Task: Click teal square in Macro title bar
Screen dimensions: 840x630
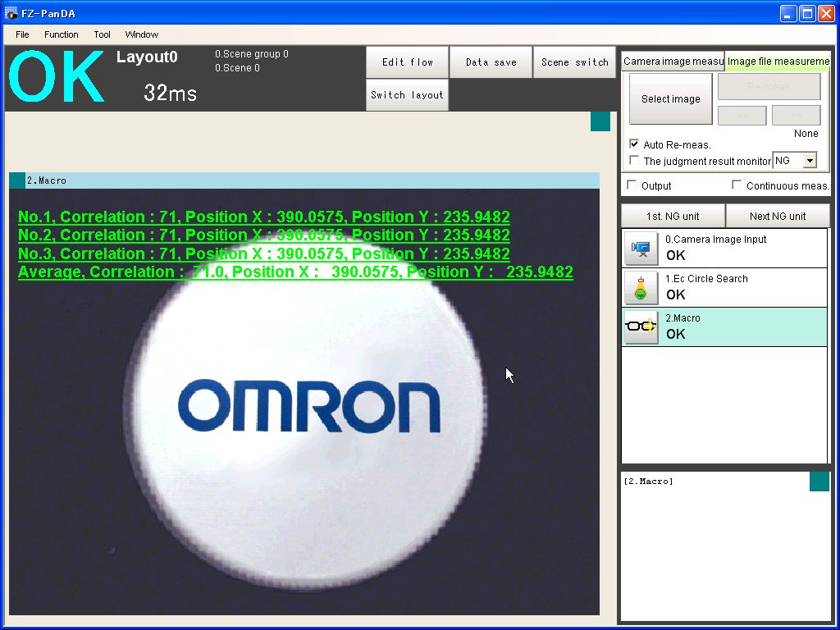Action: (17, 180)
